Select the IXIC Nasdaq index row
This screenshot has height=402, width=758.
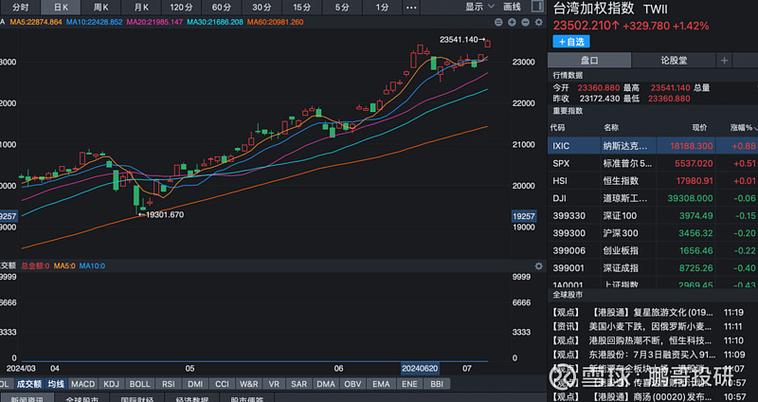pos(653,146)
